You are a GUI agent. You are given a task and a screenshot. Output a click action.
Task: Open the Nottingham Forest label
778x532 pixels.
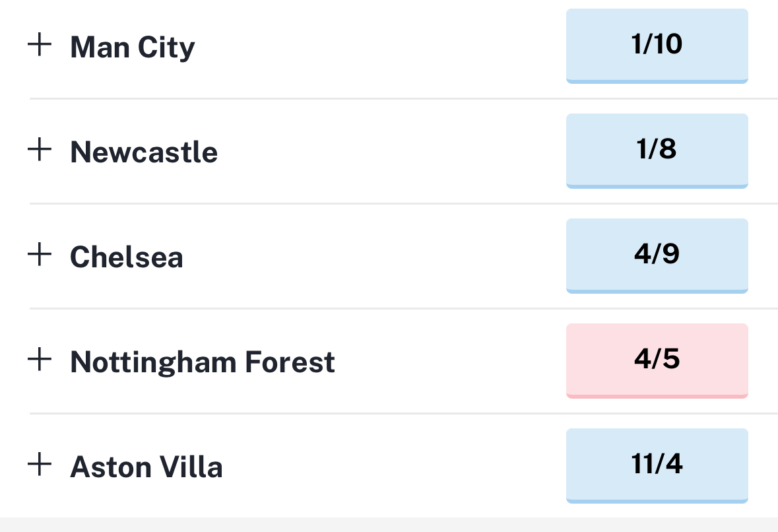pyautogui.click(x=203, y=362)
